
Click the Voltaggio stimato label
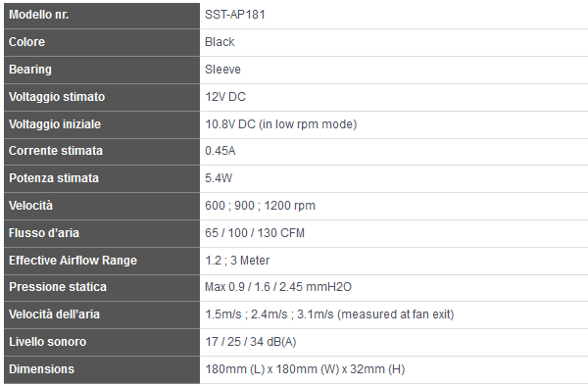(x=57, y=97)
